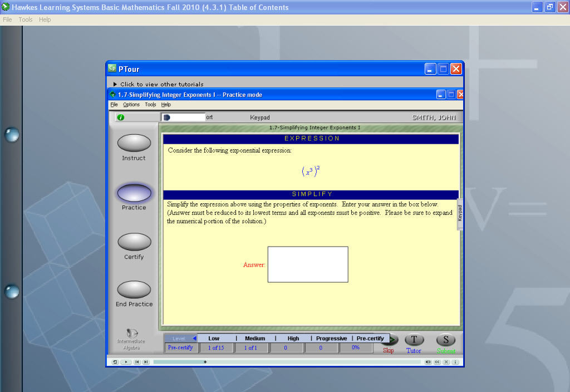Click the Keypad toolbar label
The image size is (570, 392).
click(260, 117)
